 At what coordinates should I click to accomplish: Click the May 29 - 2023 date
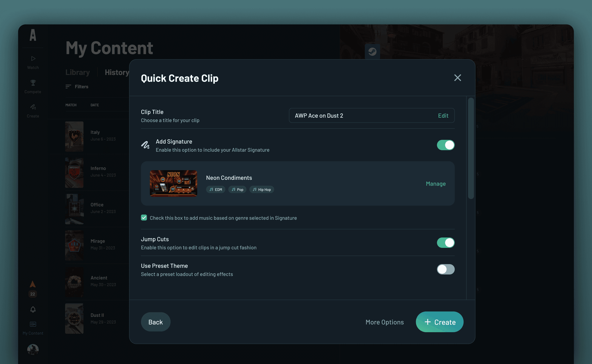click(x=103, y=322)
